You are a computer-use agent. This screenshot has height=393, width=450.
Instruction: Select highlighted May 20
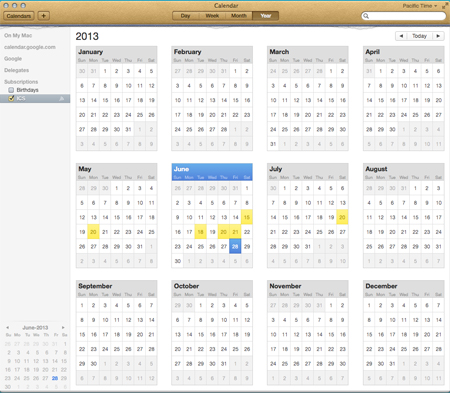click(x=93, y=232)
